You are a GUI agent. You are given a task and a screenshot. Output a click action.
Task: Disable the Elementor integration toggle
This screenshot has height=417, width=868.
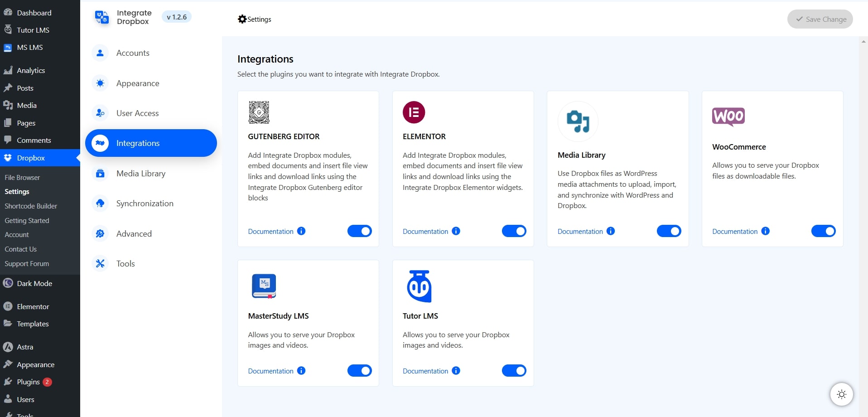(514, 231)
